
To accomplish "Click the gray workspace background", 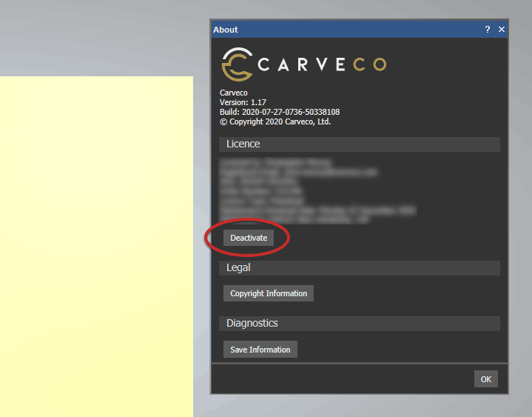I will tap(96, 37).
